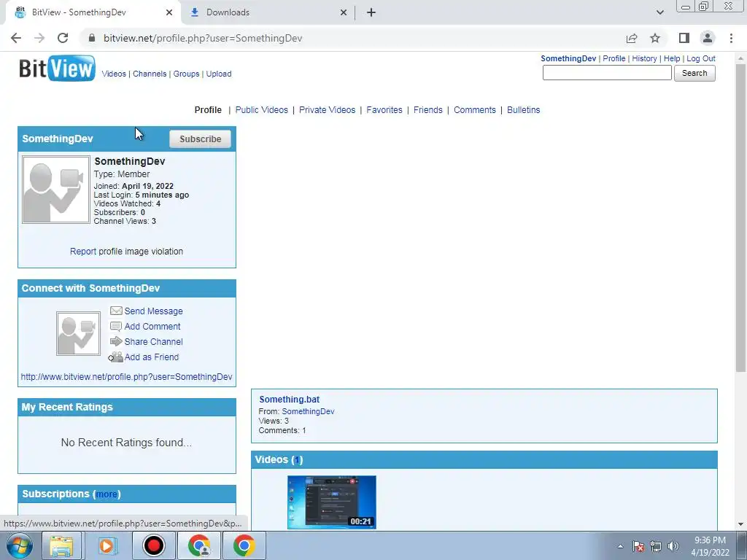
Task: Click the Share Channel arrow icon
Action: click(x=116, y=341)
